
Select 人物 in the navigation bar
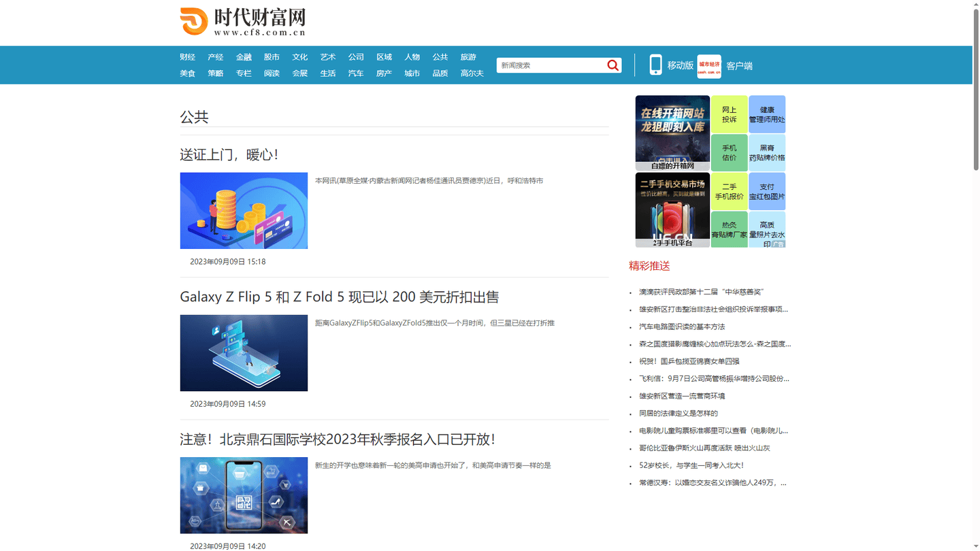(x=412, y=57)
